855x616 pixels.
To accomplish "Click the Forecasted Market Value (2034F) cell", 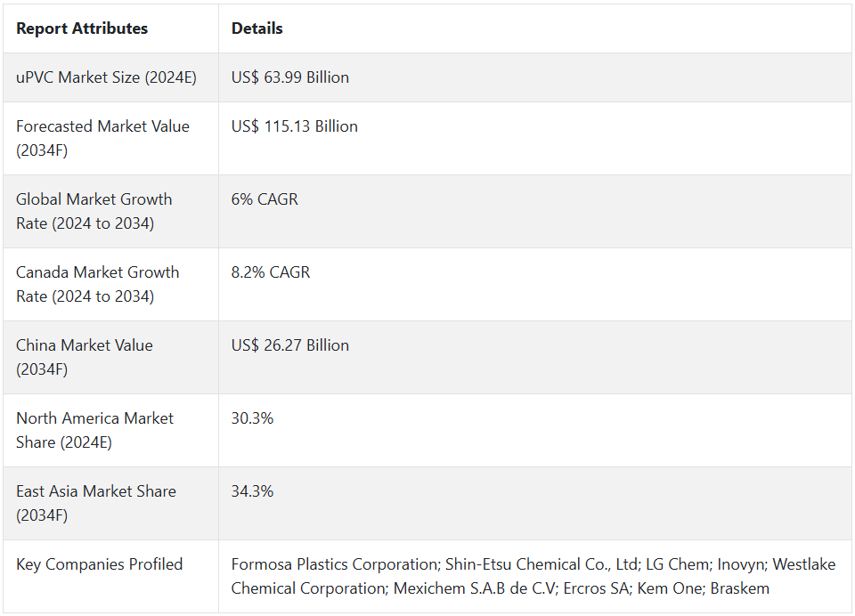I will [x=102, y=138].
